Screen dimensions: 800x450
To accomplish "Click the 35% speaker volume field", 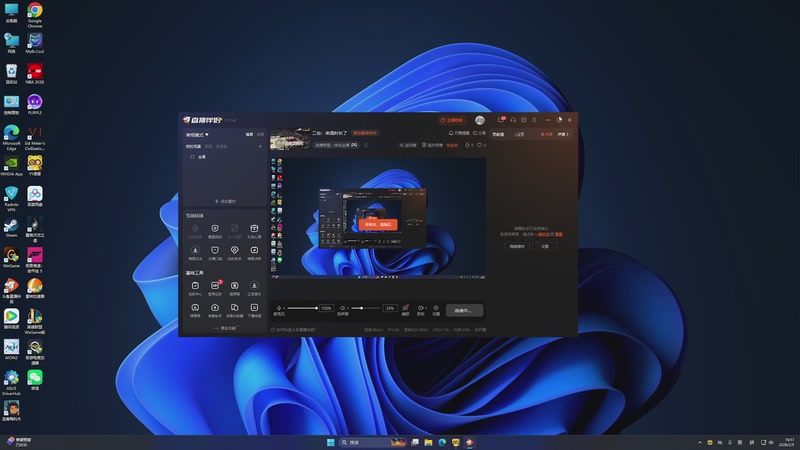I will [x=390, y=308].
